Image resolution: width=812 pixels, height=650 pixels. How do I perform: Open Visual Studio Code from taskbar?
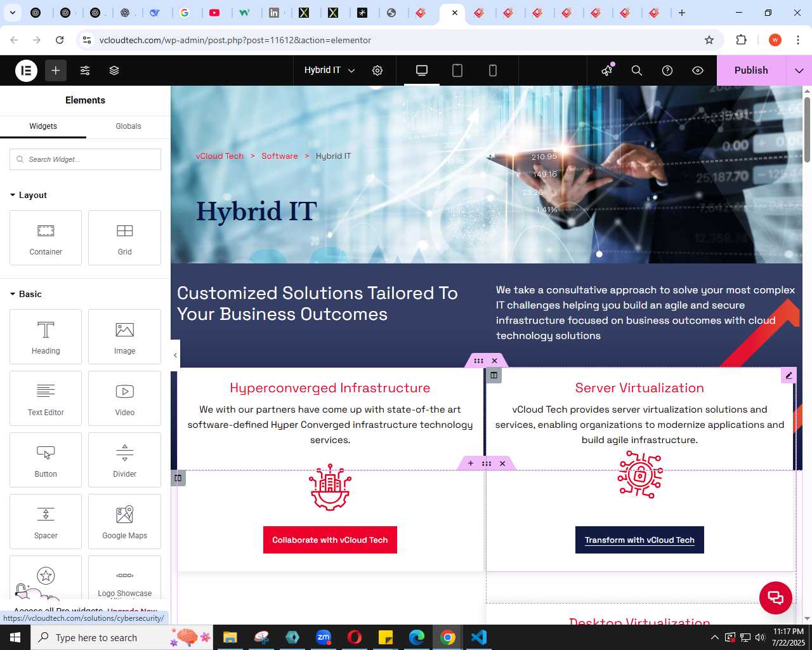coord(479,637)
